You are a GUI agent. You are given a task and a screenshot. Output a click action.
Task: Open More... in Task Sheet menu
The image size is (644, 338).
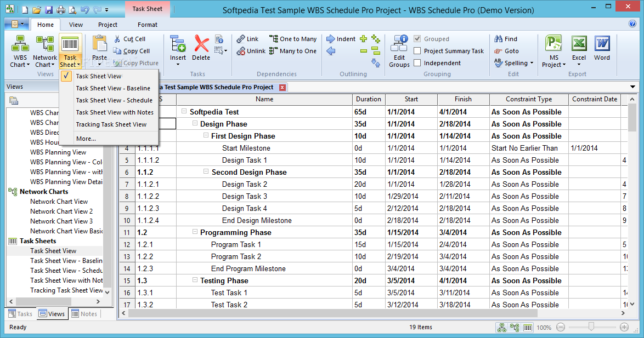[x=109, y=139]
